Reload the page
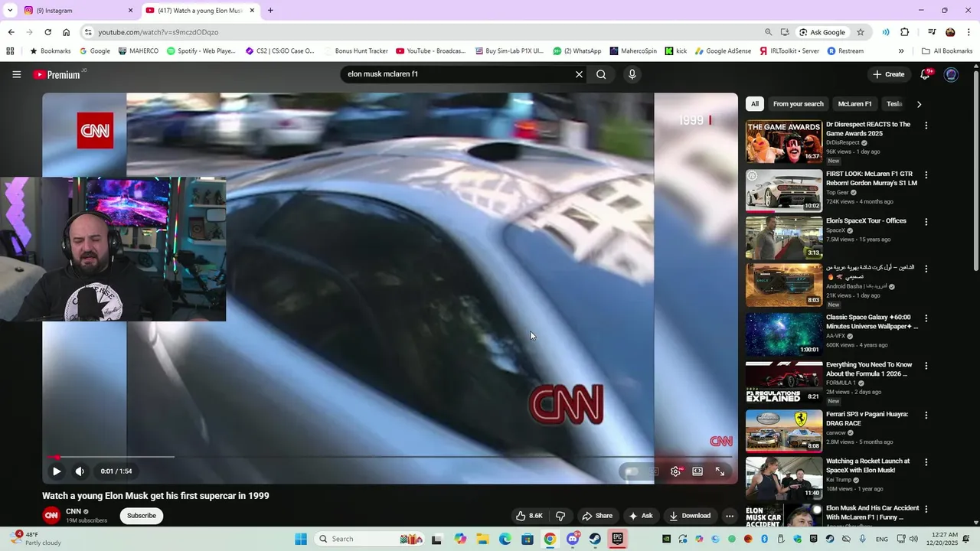Viewport: 980px width, 551px height. pos(47,32)
